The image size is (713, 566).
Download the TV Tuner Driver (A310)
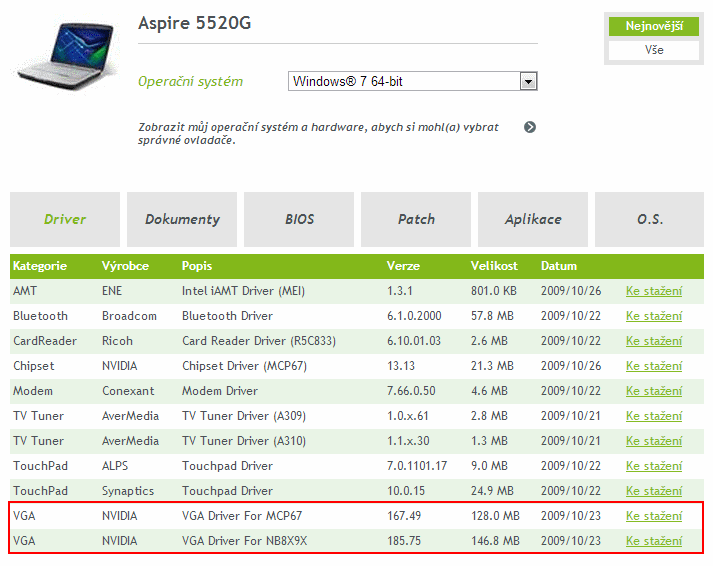tap(654, 441)
